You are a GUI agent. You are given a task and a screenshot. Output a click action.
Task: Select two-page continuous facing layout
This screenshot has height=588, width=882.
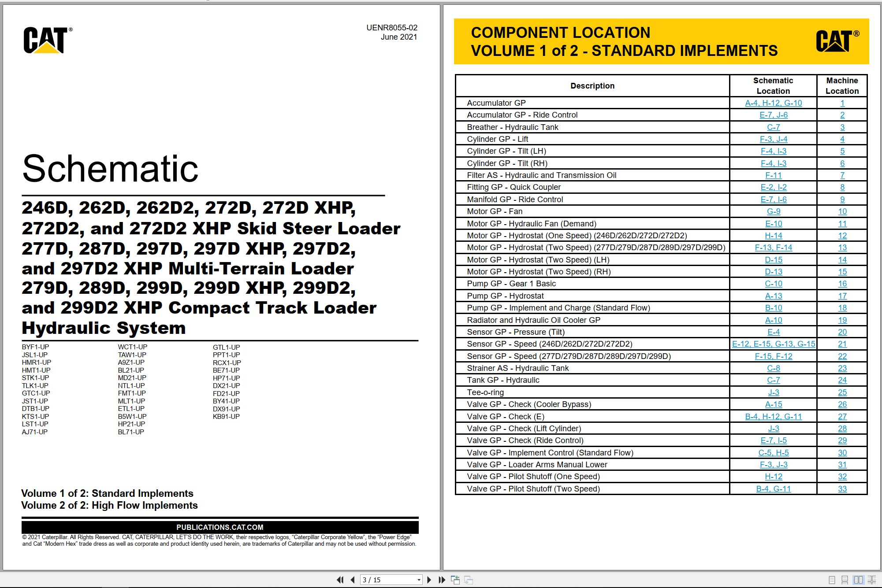coord(871,580)
